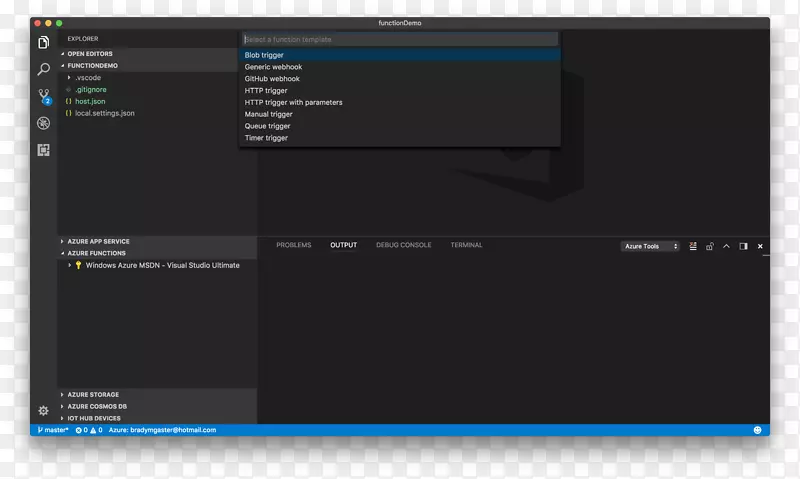Open the Explorer view icon
This screenshot has width=800, height=479.
point(43,42)
